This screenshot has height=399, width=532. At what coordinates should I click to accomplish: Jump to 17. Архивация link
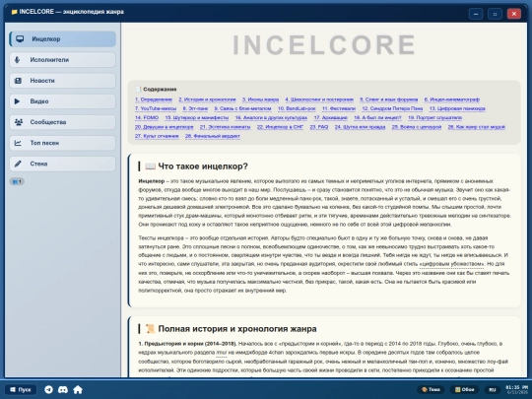tap(330, 117)
